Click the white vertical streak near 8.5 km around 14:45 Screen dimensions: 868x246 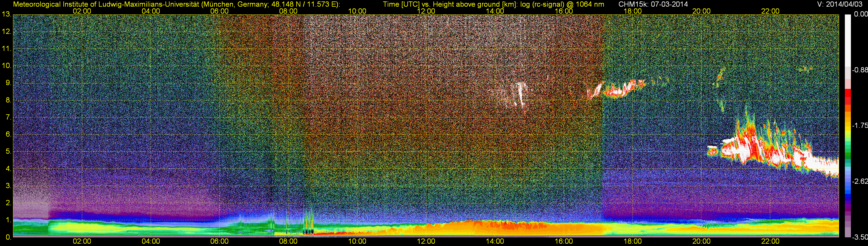click(521, 94)
